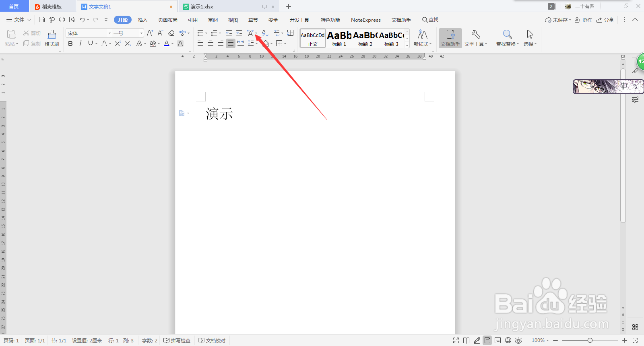Click Spell Check (拼写检查) in status bar

(x=177, y=340)
